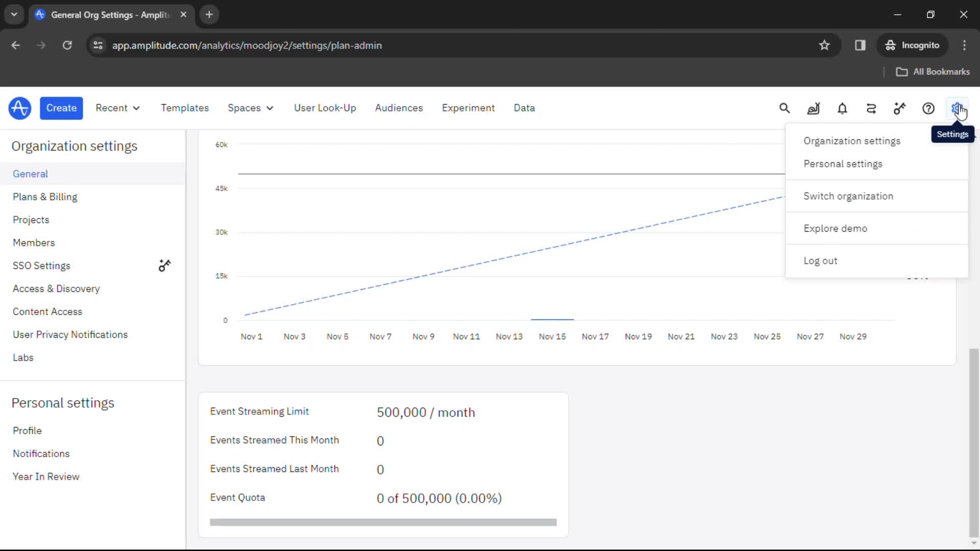
Task: Select Organization settings from dropdown
Action: [x=851, y=140]
